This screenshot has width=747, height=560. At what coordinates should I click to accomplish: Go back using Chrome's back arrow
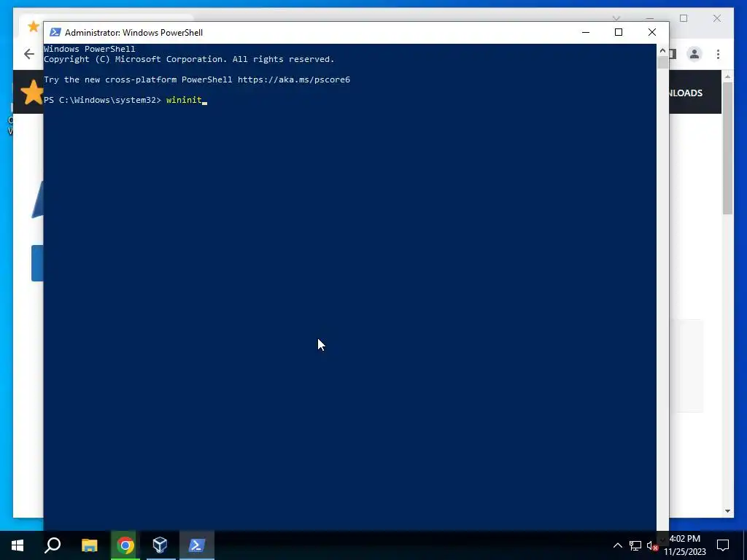click(29, 54)
